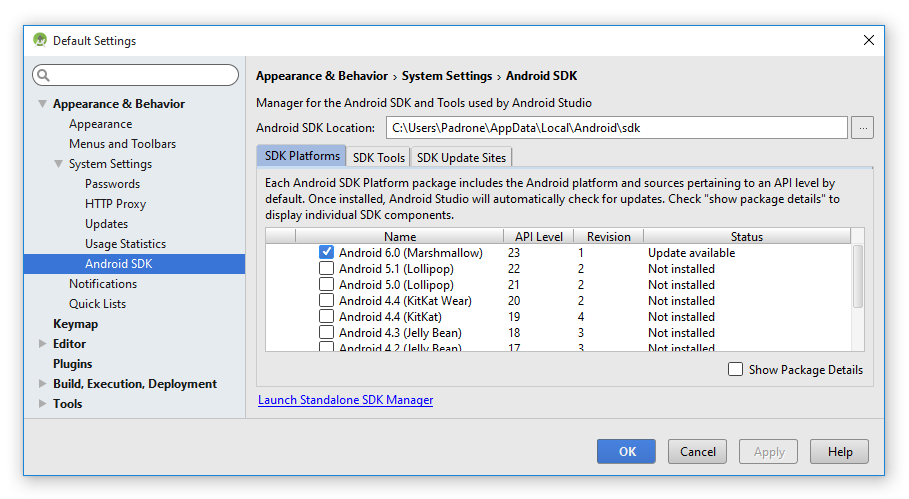The width and height of the screenshot is (909, 499).
Task: Collapse Appearance & Behavior tree node
Action: (x=42, y=104)
